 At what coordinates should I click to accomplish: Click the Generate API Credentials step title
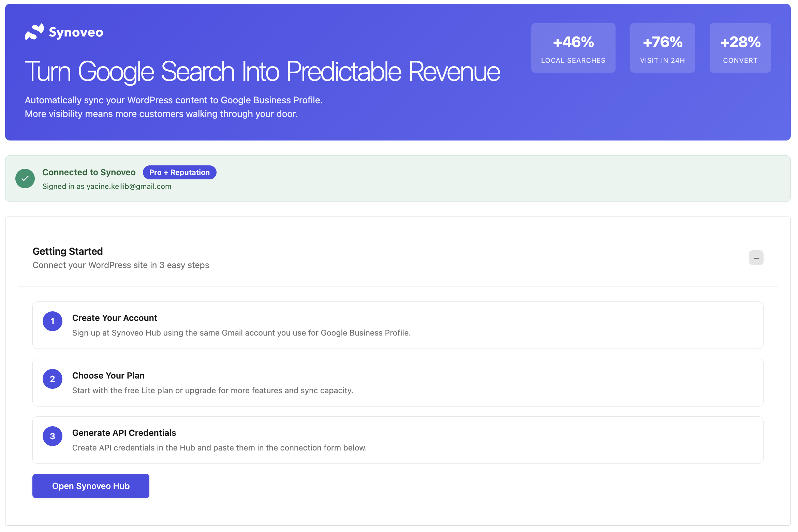point(124,433)
